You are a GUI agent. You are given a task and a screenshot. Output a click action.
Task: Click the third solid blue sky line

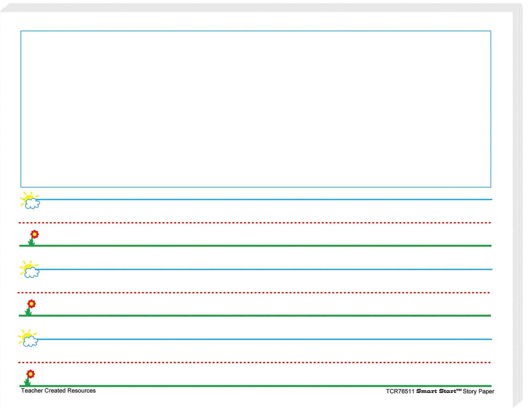[261, 339]
